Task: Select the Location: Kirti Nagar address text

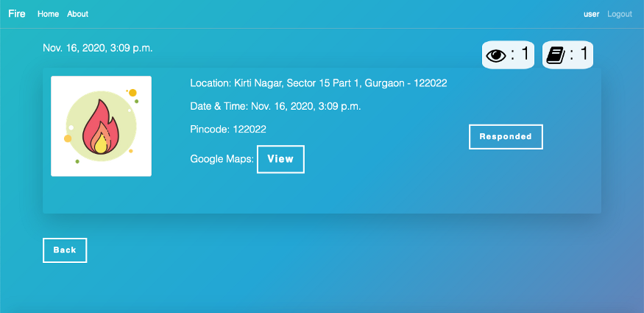Action: coord(319,83)
